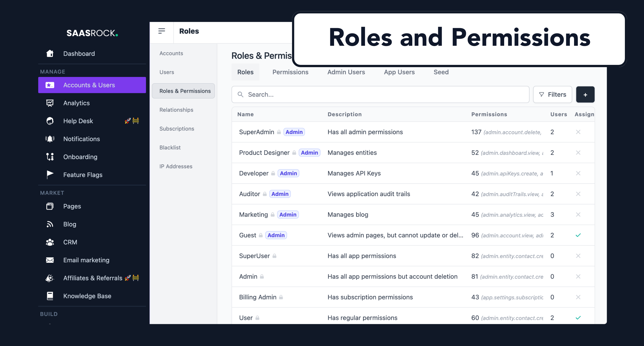Open the Subscriptions link in submenu

177,129
